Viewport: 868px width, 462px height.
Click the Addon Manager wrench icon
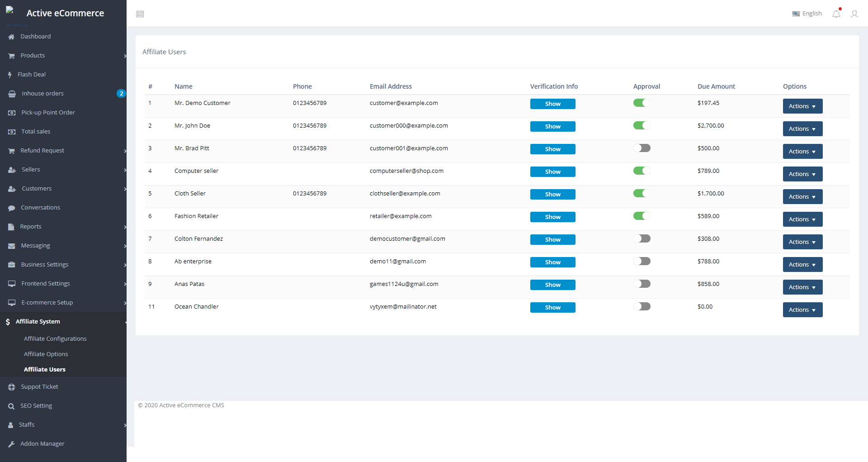(x=11, y=444)
